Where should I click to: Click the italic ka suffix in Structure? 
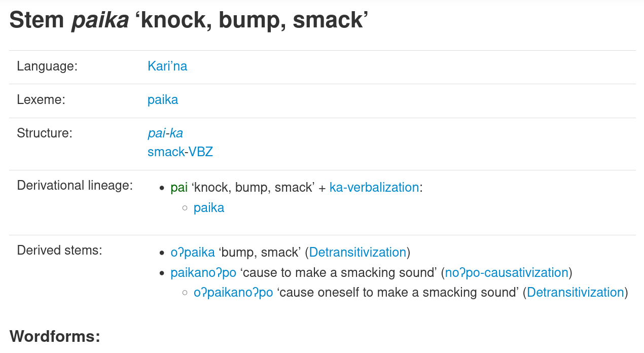[x=176, y=133]
